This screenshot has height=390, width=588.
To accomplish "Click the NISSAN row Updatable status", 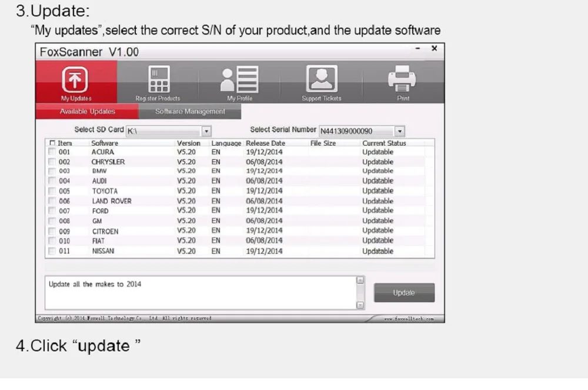I will (377, 251).
